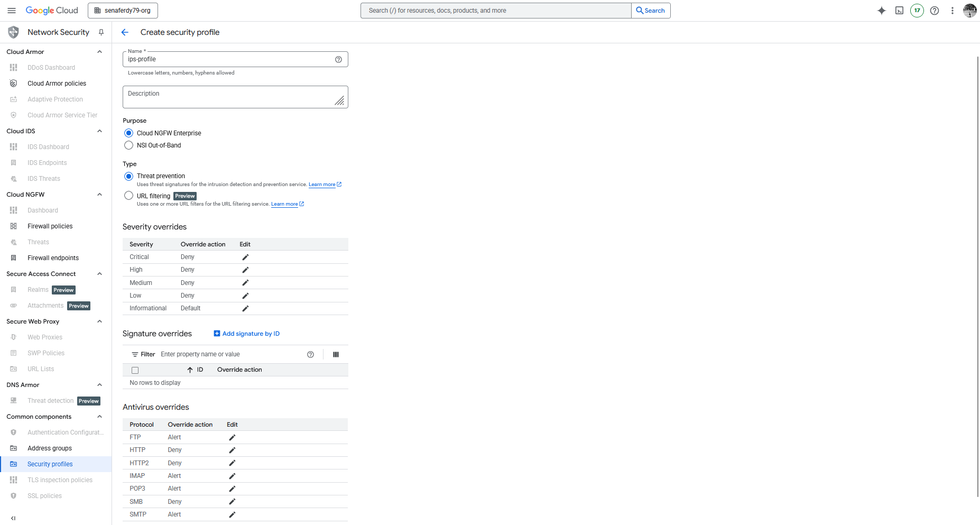Collapse the Cloud Armor section
Viewport: 980px width, 525px height.
click(99, 52)
